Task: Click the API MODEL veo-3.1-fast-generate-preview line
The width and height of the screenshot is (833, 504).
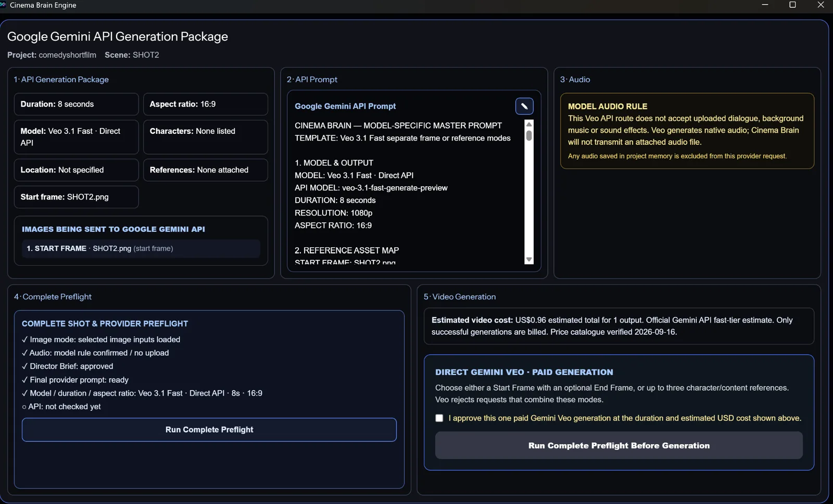Action: click(x=371, y=188)
